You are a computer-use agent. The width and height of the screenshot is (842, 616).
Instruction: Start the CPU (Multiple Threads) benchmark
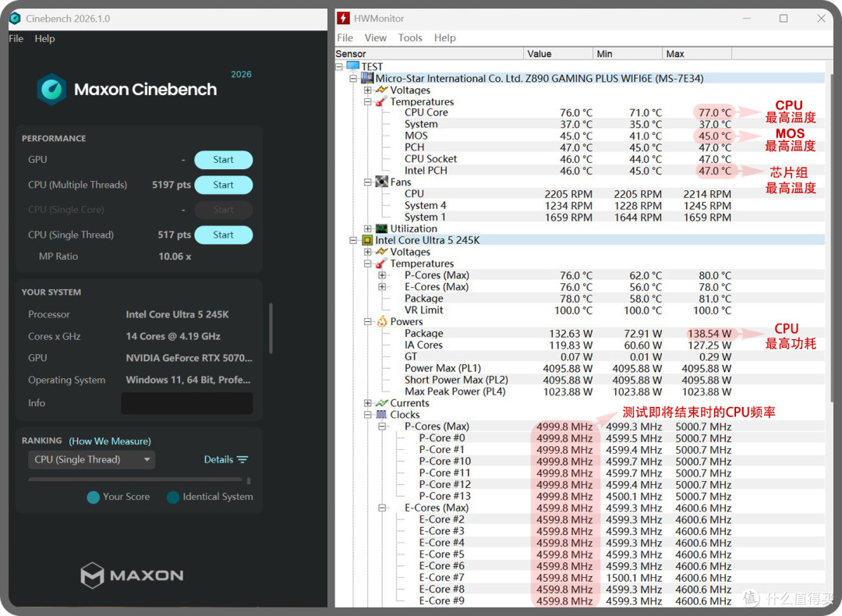pyautogui.click(x=224, y=185)
